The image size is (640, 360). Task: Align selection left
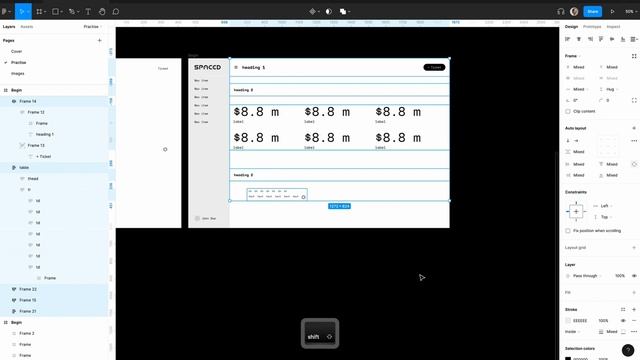567,39
